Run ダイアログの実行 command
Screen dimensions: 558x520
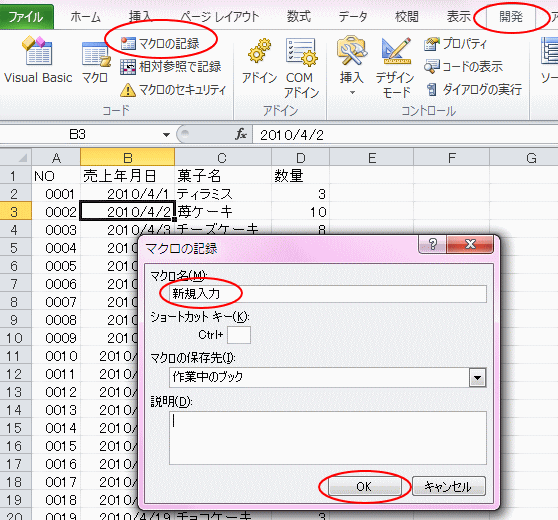pos(473,90)
